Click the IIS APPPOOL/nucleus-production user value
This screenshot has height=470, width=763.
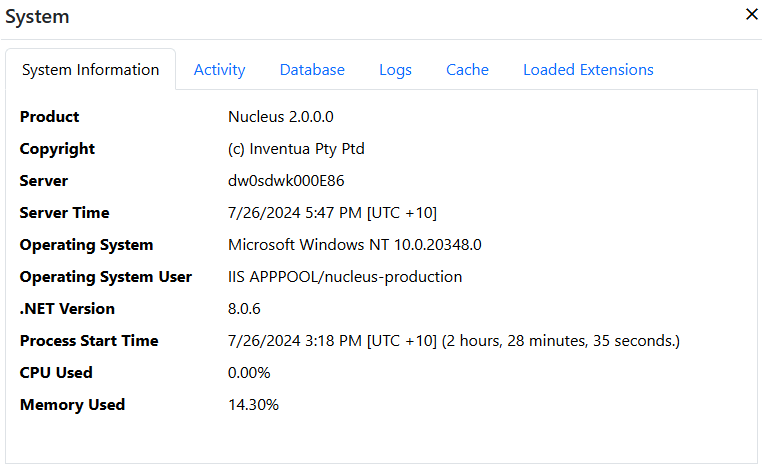pyautogui.click(x=345, y=277)
